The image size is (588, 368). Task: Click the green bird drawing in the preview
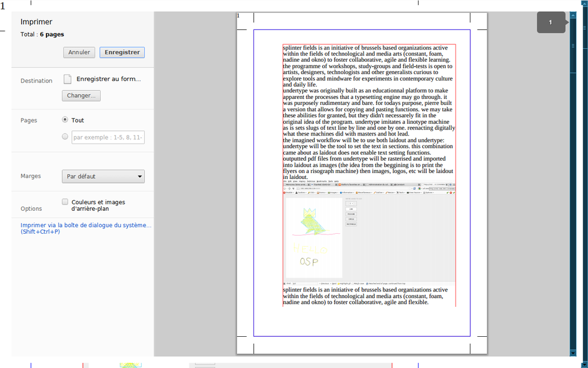310,222
